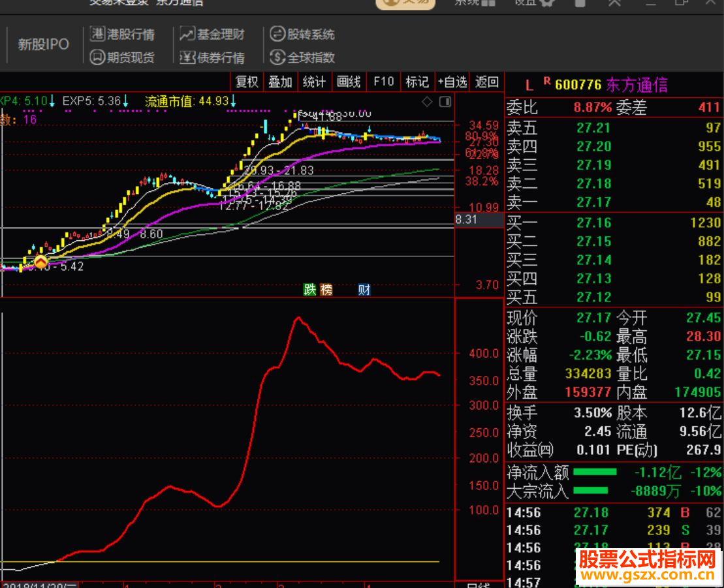Screen dimensions: 724x588
Task: Click the diamond icon above the chart
Action: tap(427, 102)
